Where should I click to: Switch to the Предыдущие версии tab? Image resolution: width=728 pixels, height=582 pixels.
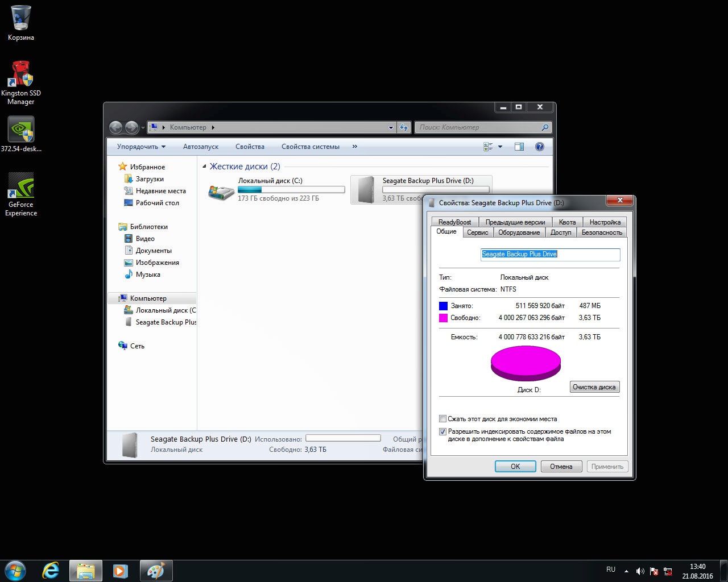[515, 222]
